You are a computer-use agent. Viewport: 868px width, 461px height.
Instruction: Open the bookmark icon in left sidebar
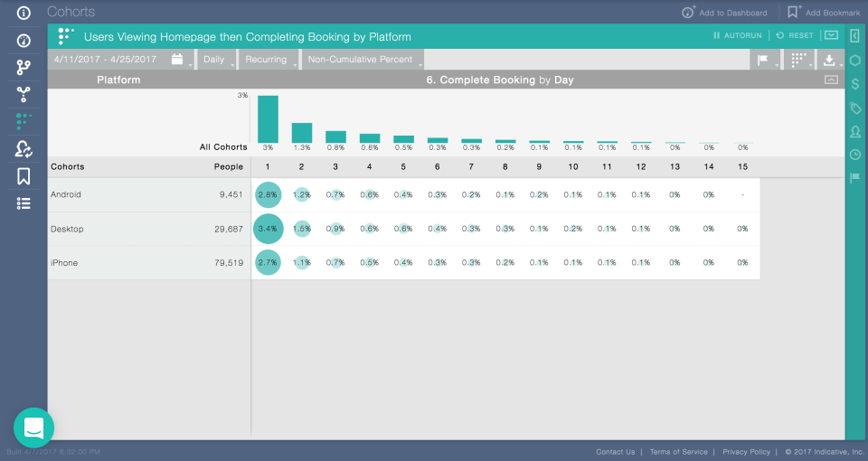(24, 176)
